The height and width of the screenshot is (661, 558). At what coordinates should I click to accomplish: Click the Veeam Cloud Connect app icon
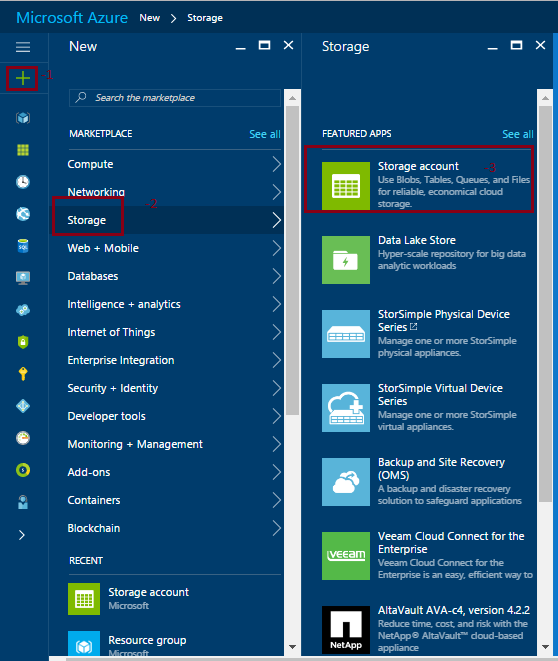346,556
